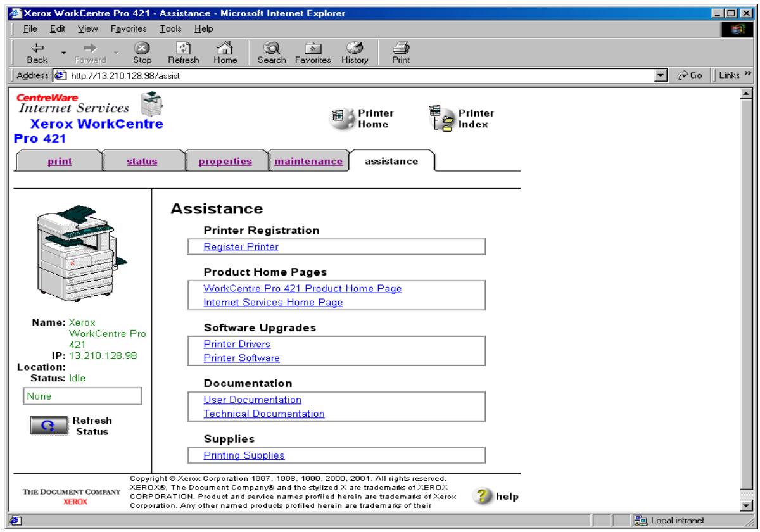Click the Assistance page heading
This screenshot has width=760, height=532.
coord(217,208)
